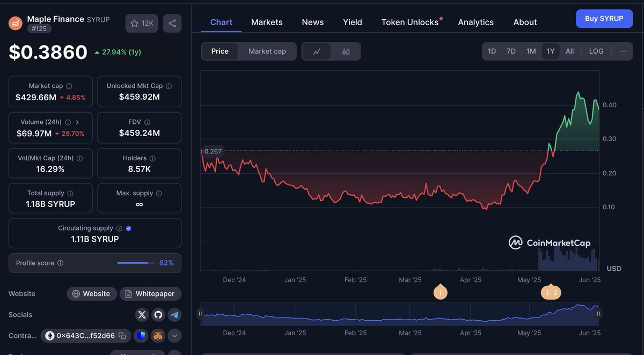Click the Ethereum icon in contract chip
The height and width of the screenshot is (355, 644).
click(50, 336)
